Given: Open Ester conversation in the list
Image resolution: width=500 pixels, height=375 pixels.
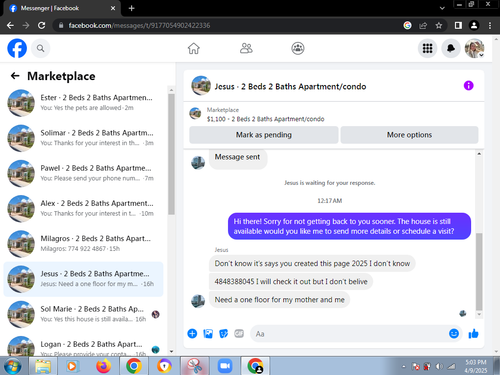Looking at the screenshot, I should tap(83, 103).
